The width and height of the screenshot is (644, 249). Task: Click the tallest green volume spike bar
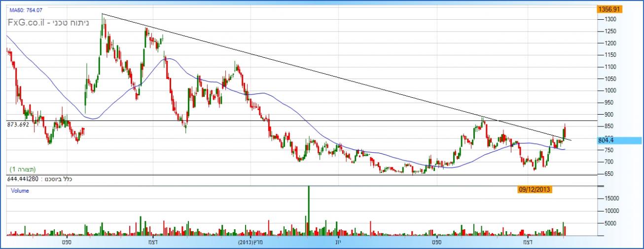tap(309, 207)
